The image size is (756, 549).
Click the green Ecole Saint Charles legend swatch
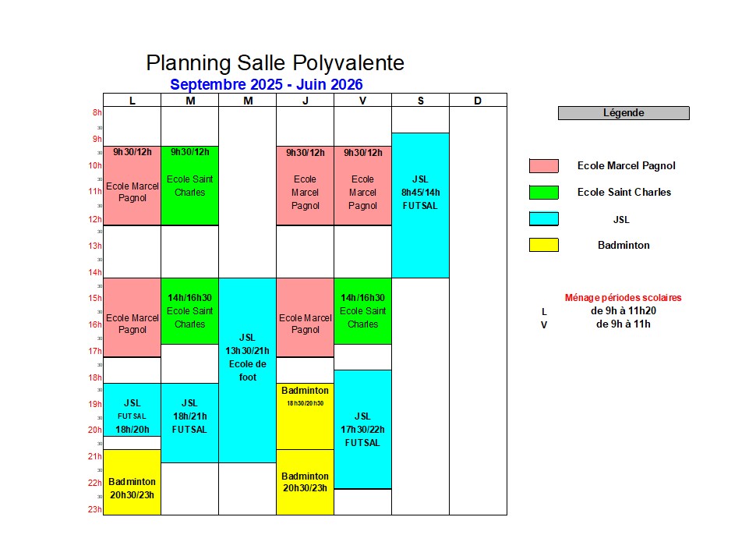pos(543,192)
